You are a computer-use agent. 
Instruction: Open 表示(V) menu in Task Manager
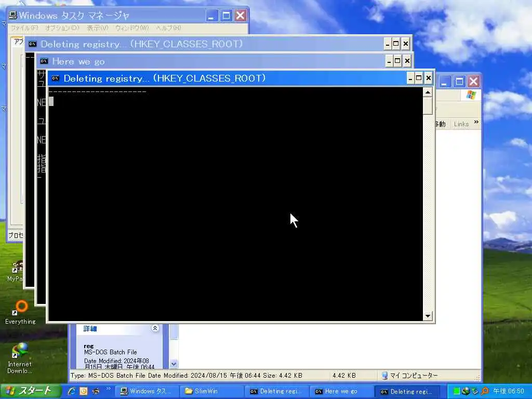(x=97, y=28)
